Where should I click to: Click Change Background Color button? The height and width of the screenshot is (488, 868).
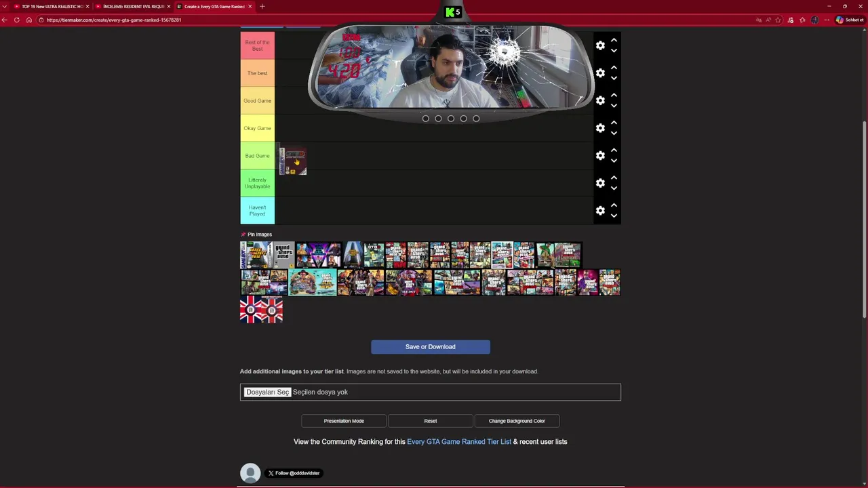[x=517, y=421]
